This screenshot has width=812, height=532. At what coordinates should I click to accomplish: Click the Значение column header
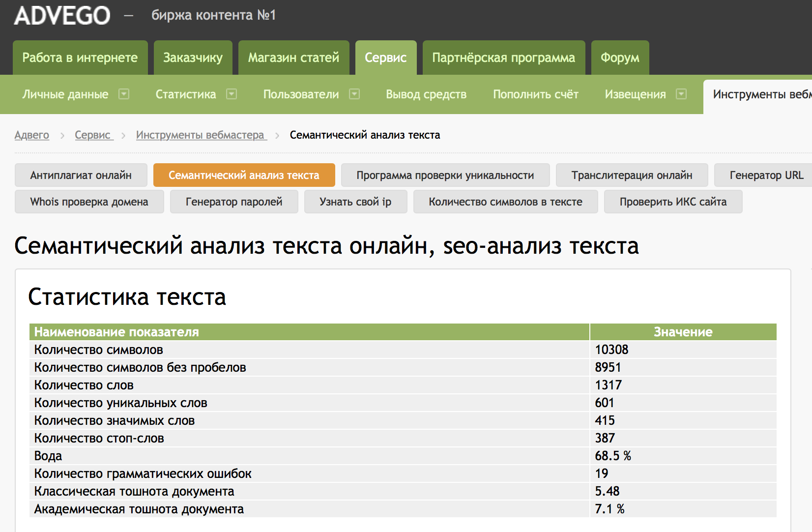click(x=683, y=332)
